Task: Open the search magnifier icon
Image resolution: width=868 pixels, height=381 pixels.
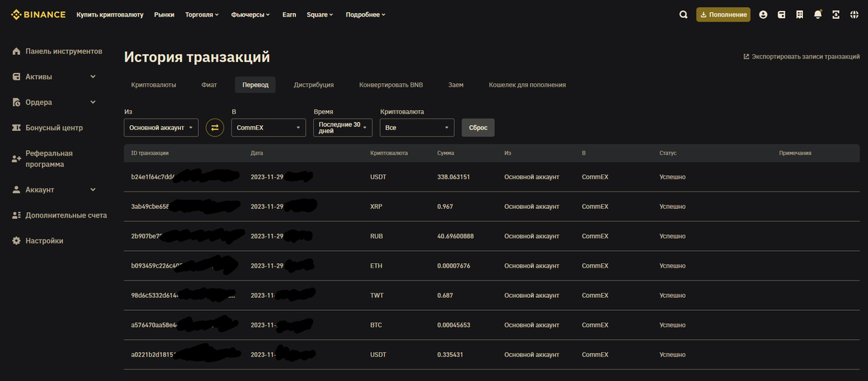Action: tap(684, 14)
